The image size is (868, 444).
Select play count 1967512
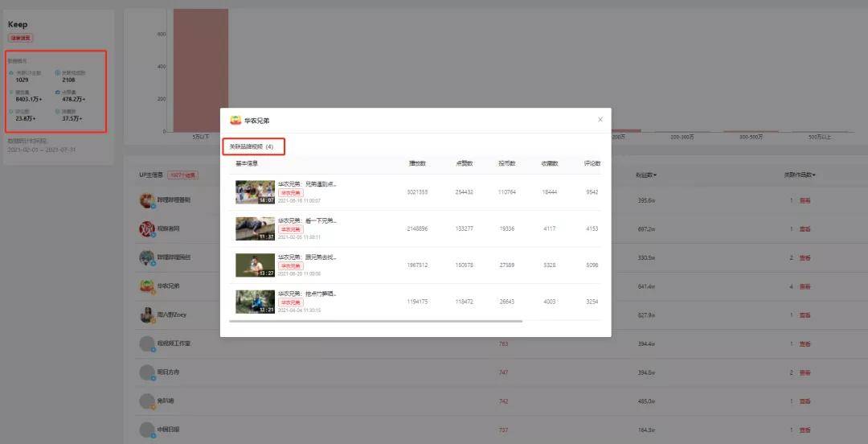pyautogui.click(x=417, y=265)
